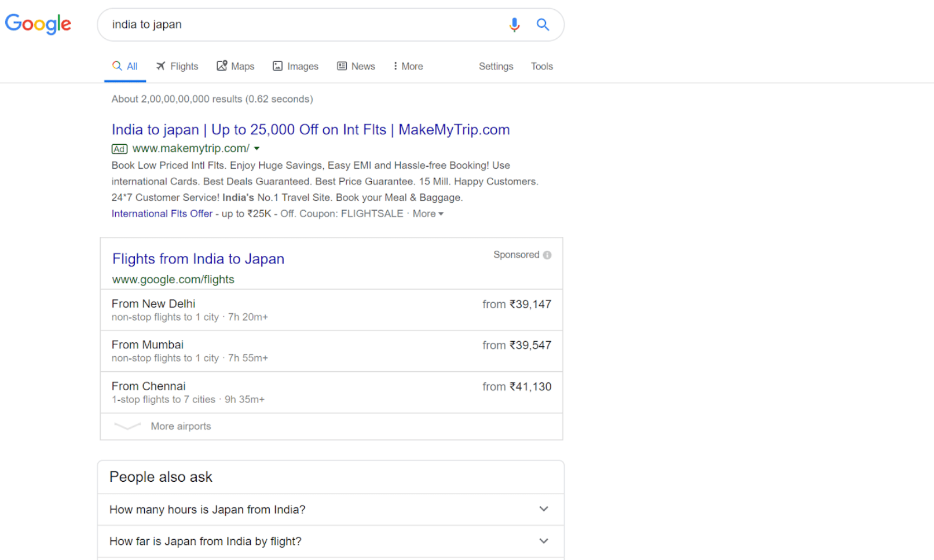The image size is (934, 560).
Task: Open search Tools
Action: (541, 66)
